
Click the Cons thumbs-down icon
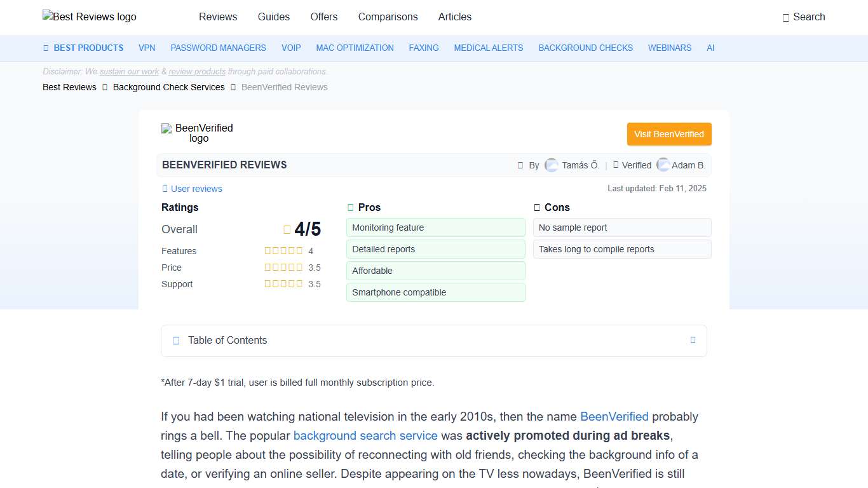tap(536, 207)
